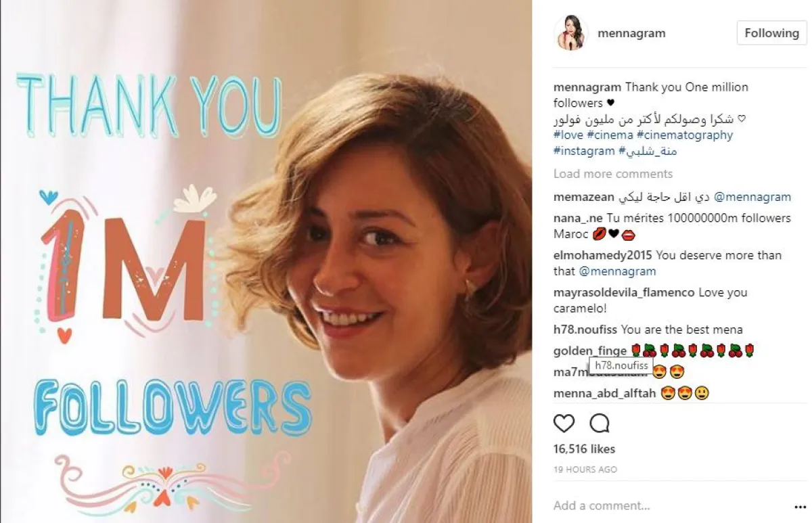Open more options three-dot menu
Viewport: 812px width, 523px height.
tap(800, 506)
